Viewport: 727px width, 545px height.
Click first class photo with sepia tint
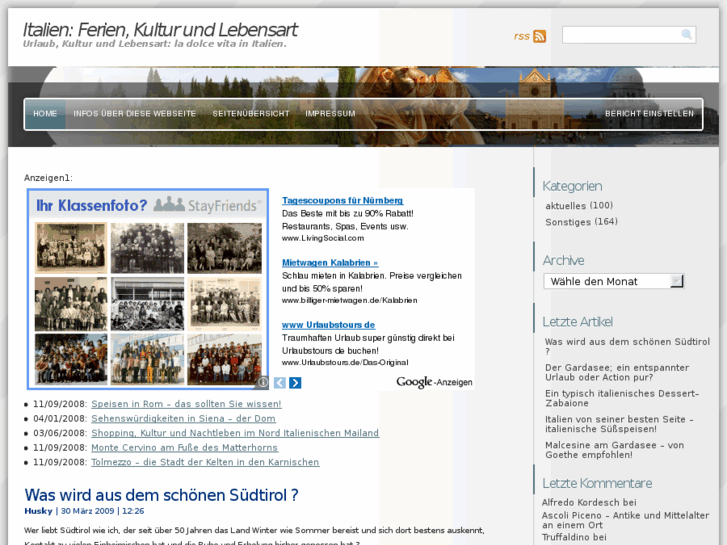click(71, 248)
